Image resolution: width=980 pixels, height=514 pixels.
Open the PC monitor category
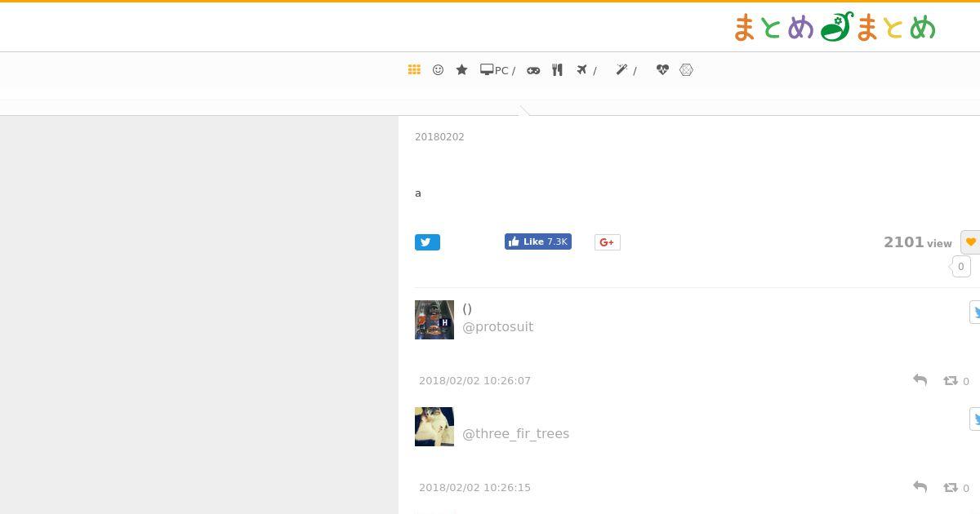coord(497,70)
